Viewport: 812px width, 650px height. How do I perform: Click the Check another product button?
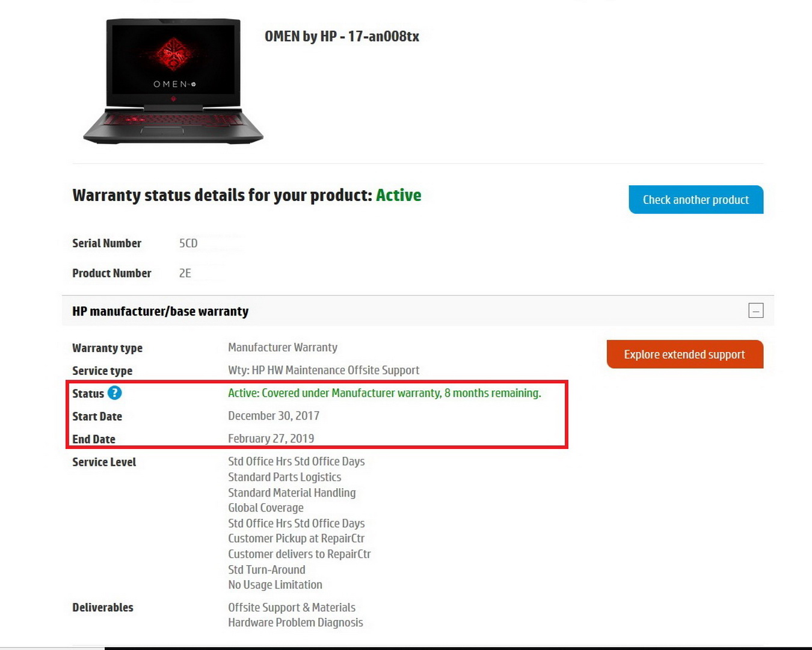(x=696, y=200)
